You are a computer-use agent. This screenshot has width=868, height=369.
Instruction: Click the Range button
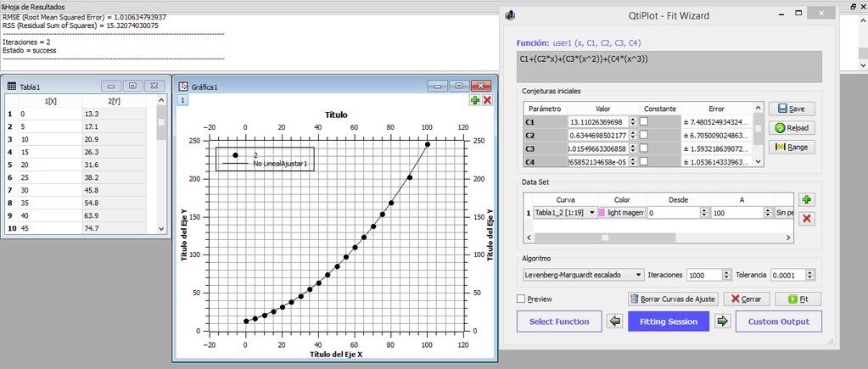click(x=791, y=147)
